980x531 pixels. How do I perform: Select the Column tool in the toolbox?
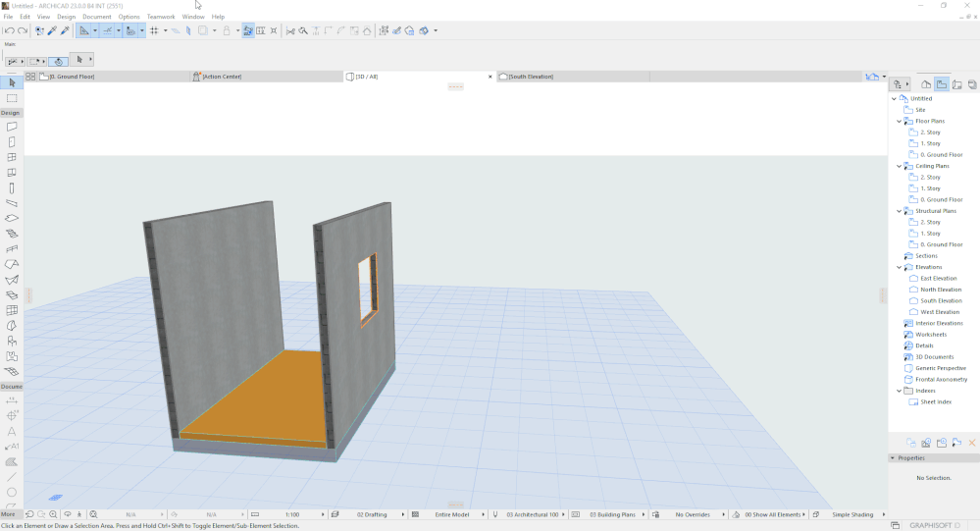(12, 187)
